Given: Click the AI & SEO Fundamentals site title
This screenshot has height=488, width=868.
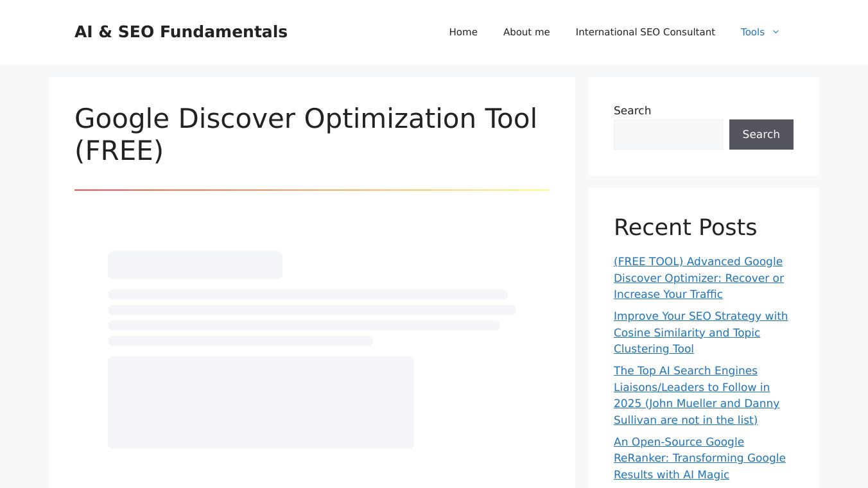Looking at the screenshot, I should (180, 32).
